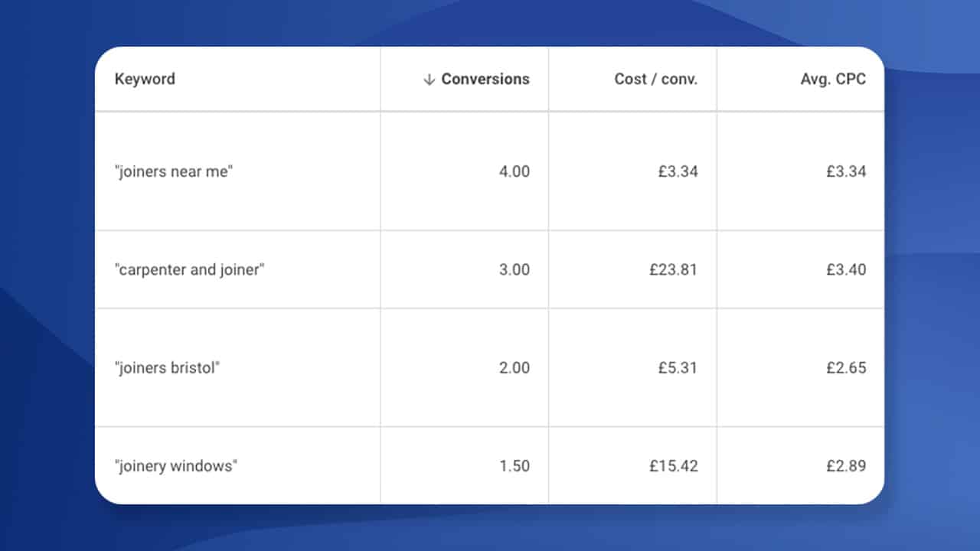
Task: Click the £3.40 average CPC value
Action: (846, 270)
